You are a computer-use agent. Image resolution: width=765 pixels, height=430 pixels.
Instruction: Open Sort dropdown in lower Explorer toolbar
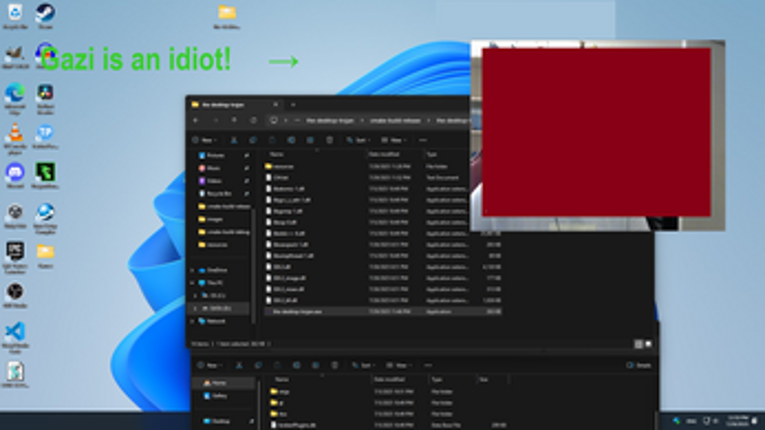363,365
